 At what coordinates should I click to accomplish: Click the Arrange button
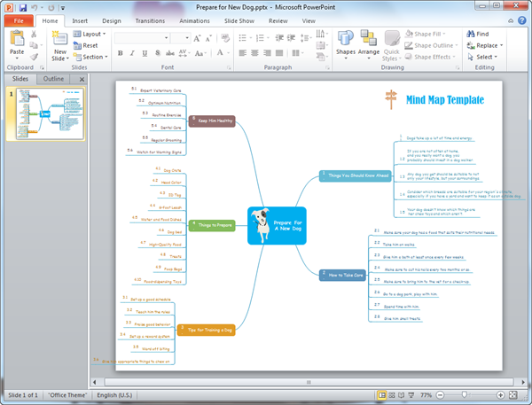[369, 44]
